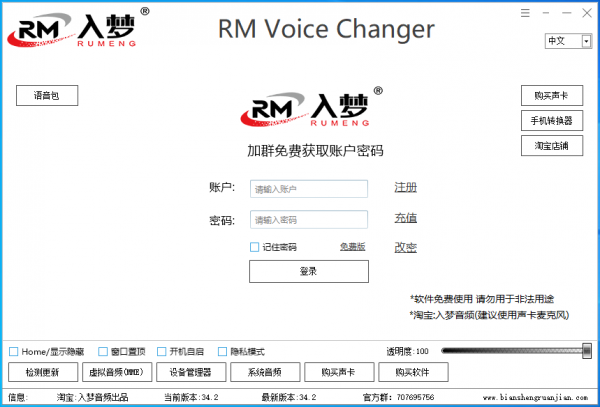
Task: Click the 透明度 transparency slider handle
Action: coord(587,351)
